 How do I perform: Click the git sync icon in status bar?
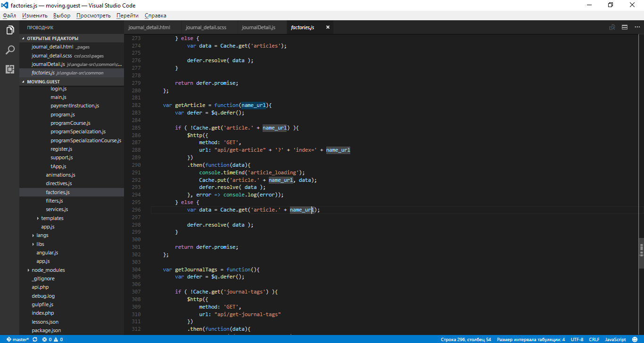coord(35,339)
